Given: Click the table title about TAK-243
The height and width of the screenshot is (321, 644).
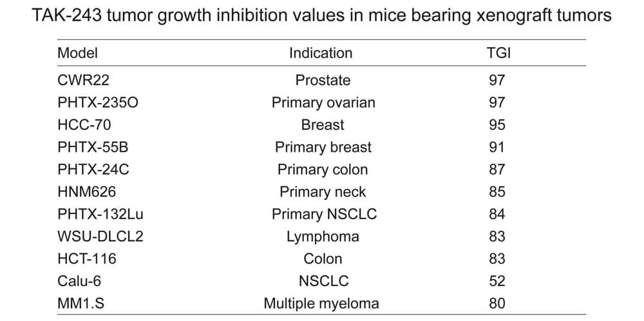Looking at the screenshot, I should (x=322, y=16).
